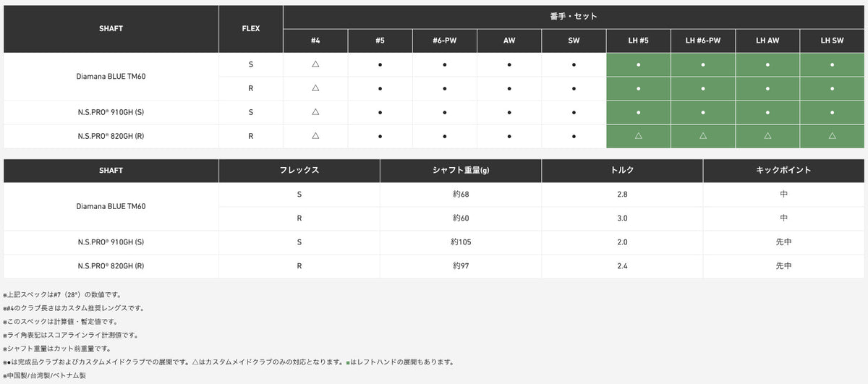The width and height of the screenshot is (868, 384).
Task: Select the 先中 kick point beside torque 2.4
Action: pos(784,266)
